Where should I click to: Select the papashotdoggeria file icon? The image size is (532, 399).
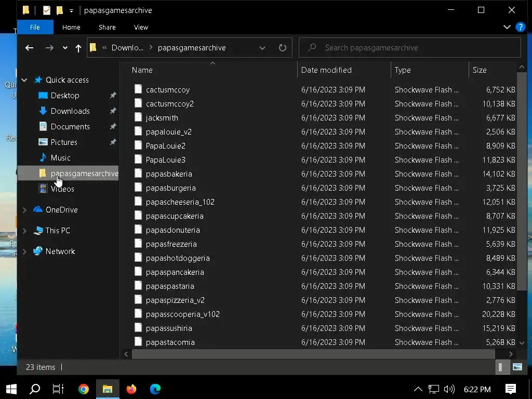tap(138, 258)
